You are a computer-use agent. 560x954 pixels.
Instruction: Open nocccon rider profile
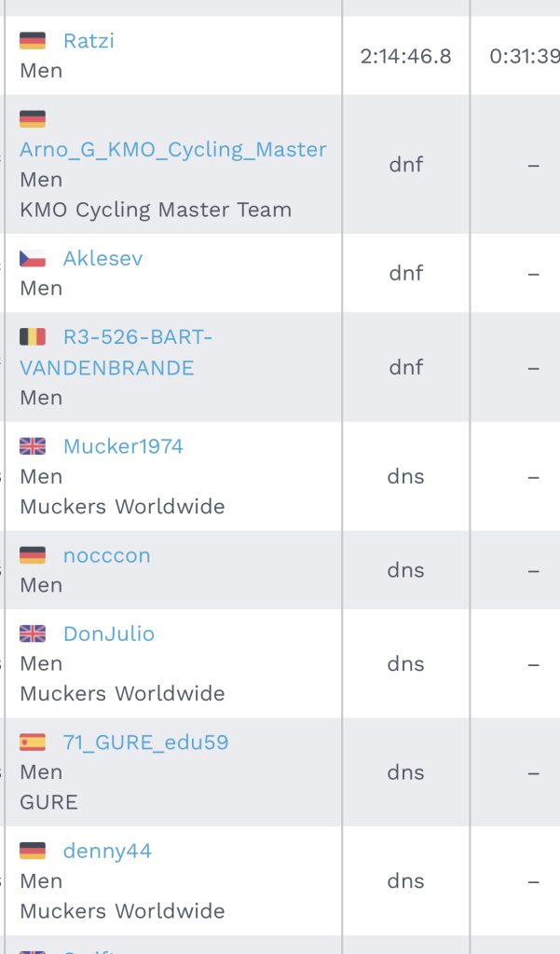click(x=106, y=555)
